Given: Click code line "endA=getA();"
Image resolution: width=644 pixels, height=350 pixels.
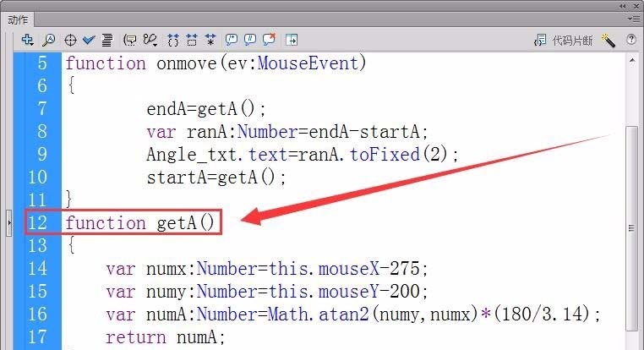Looking at the screenshot, I should [206, 109].
